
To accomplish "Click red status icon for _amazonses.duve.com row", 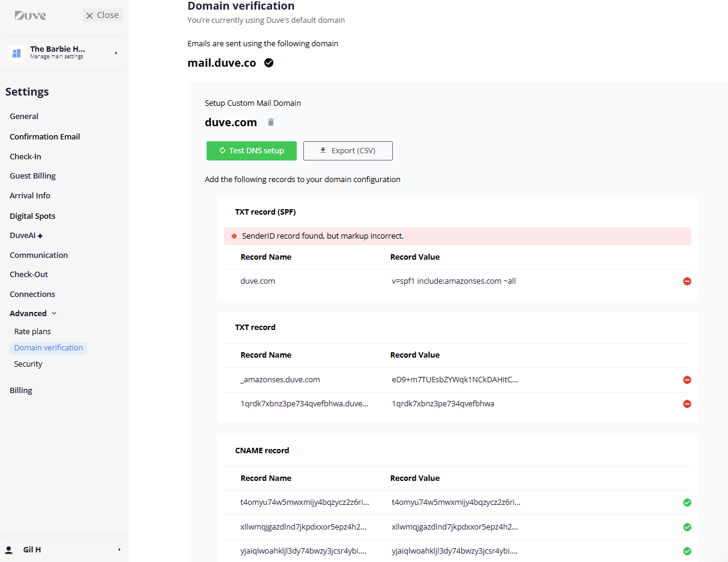I will [687, 380].
